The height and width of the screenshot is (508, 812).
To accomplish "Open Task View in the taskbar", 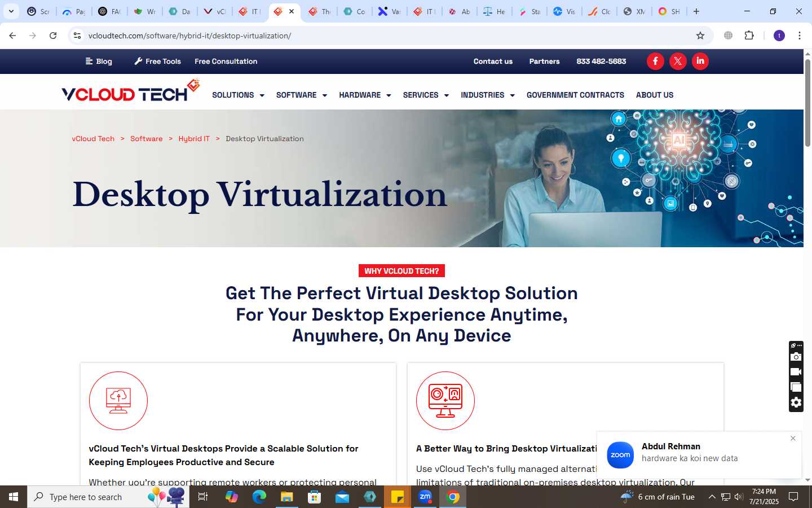I will (203, 497).
